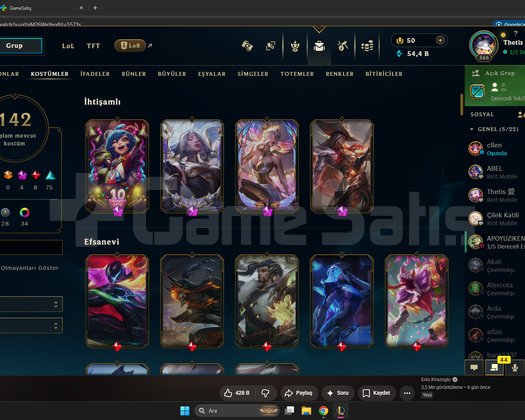Open Enis Kirazoglu channel link
Screen dimensions: 525x420
pos(436,379)
